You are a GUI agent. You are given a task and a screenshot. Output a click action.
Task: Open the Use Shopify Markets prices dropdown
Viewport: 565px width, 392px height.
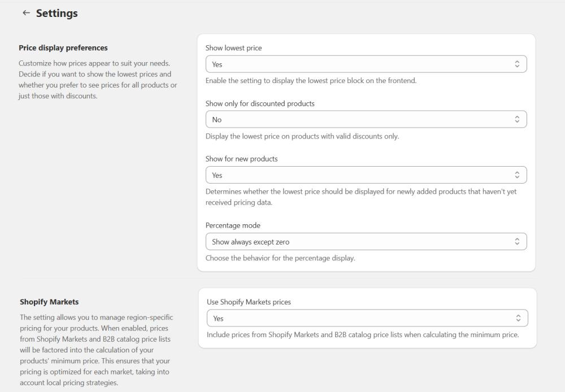[x=366, y=318]
